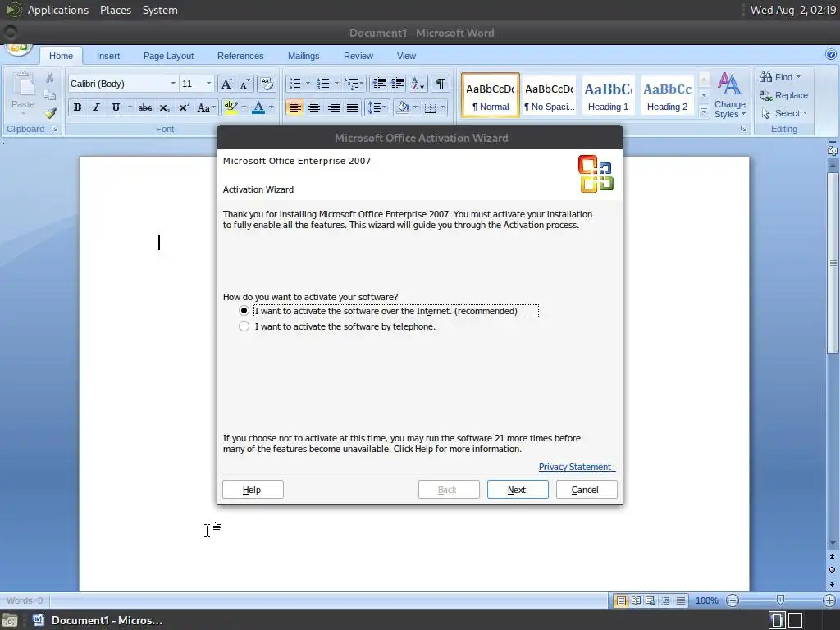This screenshot has height=630, width=840.
Task: Expand the styles gallery more arrow
Action: point(705,112)
